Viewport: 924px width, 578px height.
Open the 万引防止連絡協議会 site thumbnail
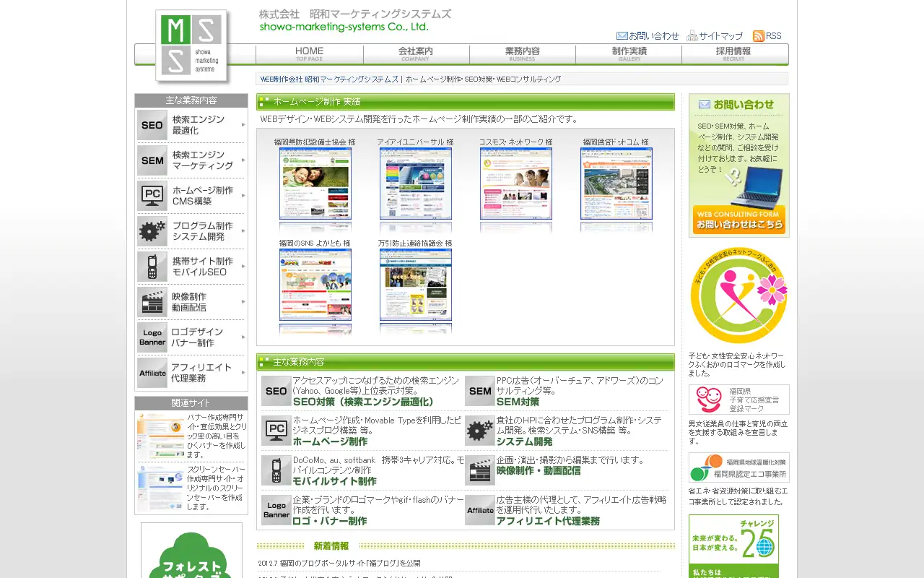[416, 285]
